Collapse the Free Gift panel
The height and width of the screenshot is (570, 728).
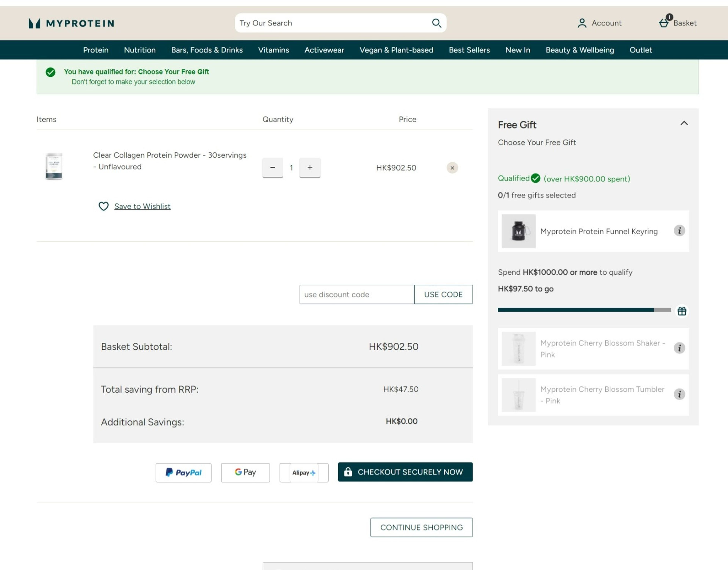tap(684, 123)
